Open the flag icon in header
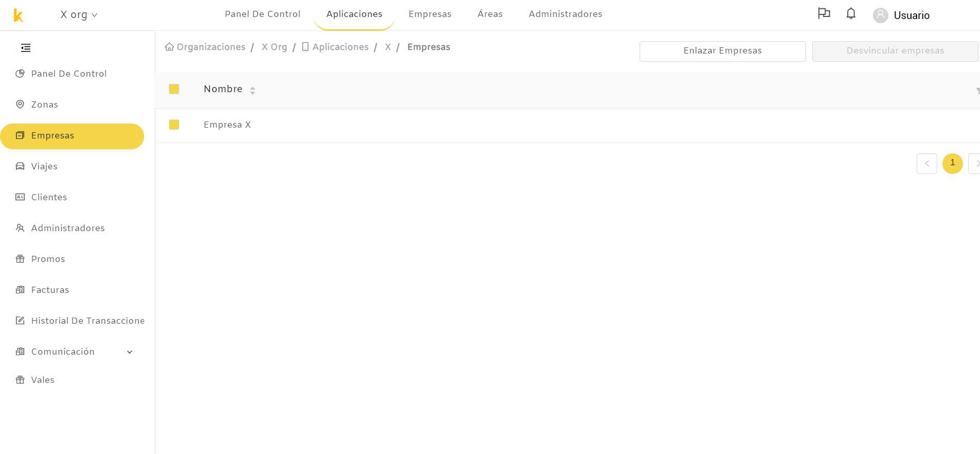This screenshot has width=980, height=454. click(x=824, y=14)
